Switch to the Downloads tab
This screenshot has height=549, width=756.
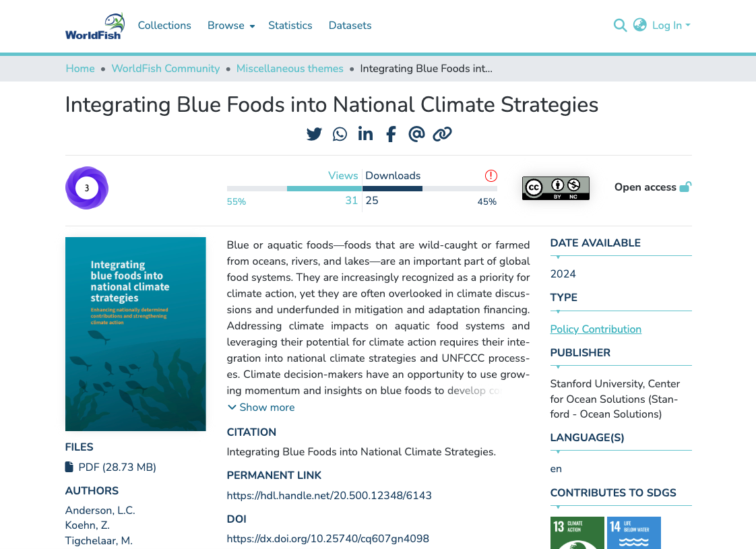pos(393,176)
